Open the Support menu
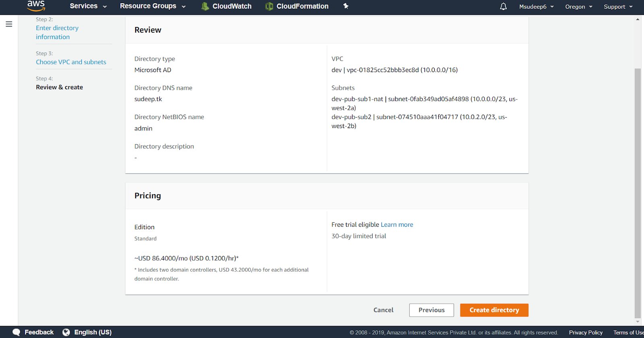The width and height of the screenshot is (644, 338). (x=618, y=7)
